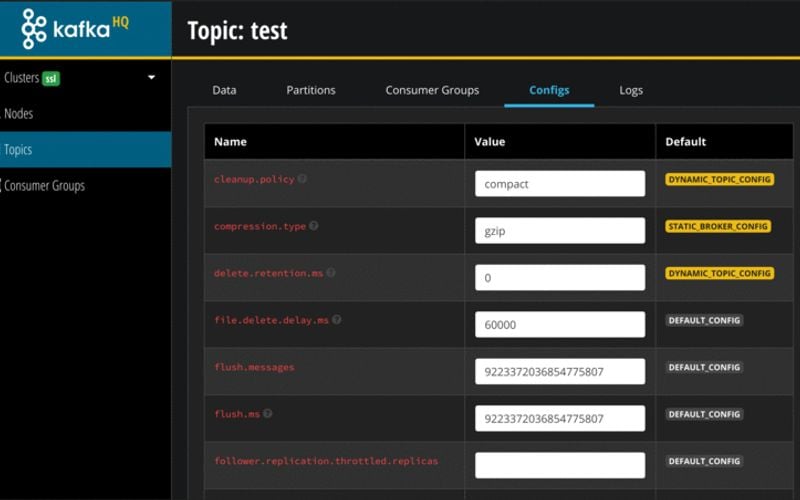The height and width of the screenshot is (500, 800).
Task: Click the green ssl cluster badge
Action: pos(51,78)
